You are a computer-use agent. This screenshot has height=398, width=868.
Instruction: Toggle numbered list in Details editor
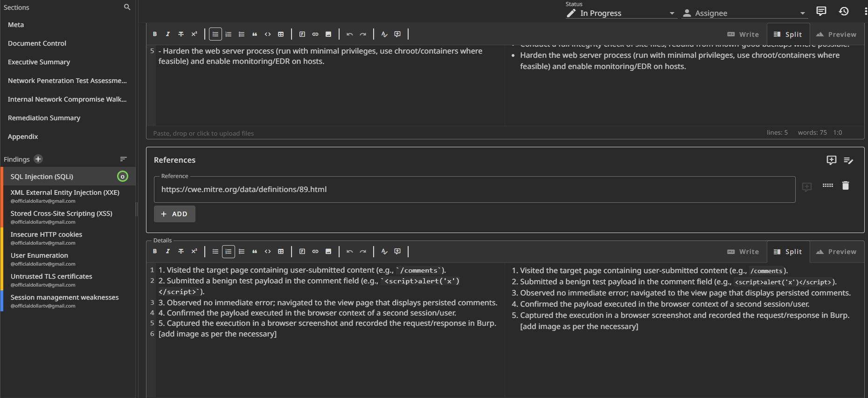coord(229,252)
